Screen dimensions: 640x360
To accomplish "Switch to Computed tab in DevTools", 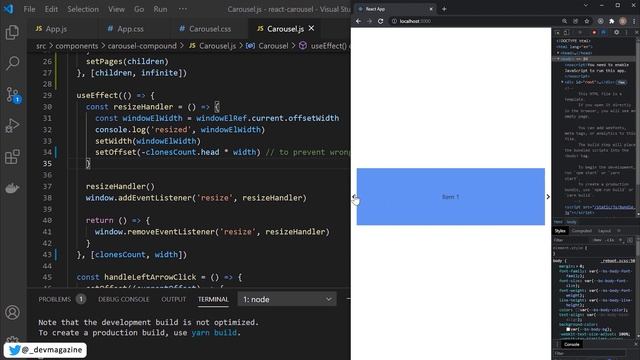I will (x=582, y=231).
